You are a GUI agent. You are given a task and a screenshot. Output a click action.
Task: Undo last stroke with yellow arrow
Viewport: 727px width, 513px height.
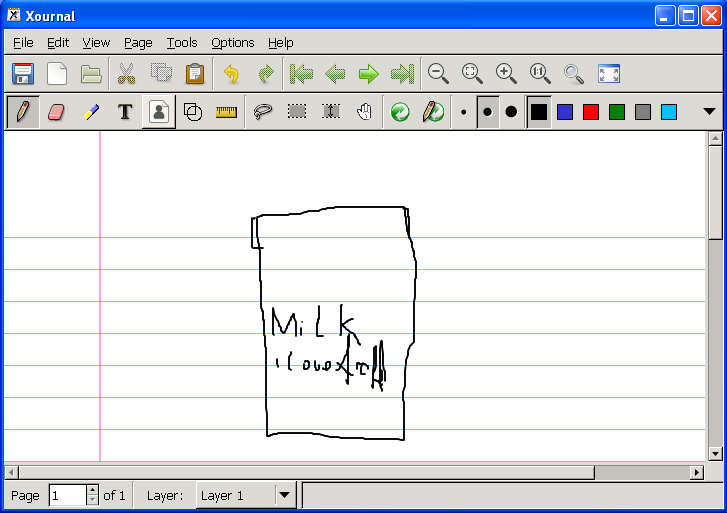231,74
